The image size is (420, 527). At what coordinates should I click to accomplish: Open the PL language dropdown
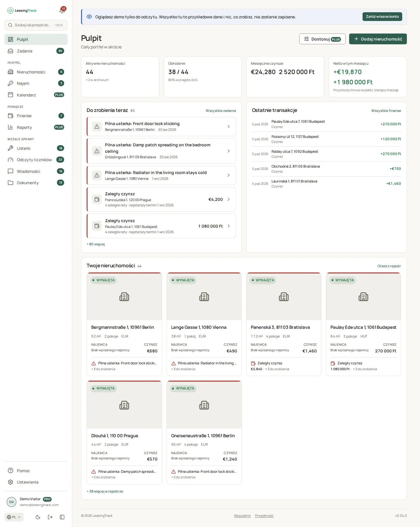[14, 517]
